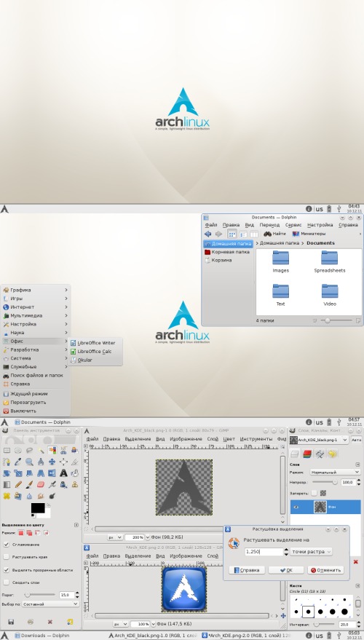Select the Clone stamp tool

75,485
